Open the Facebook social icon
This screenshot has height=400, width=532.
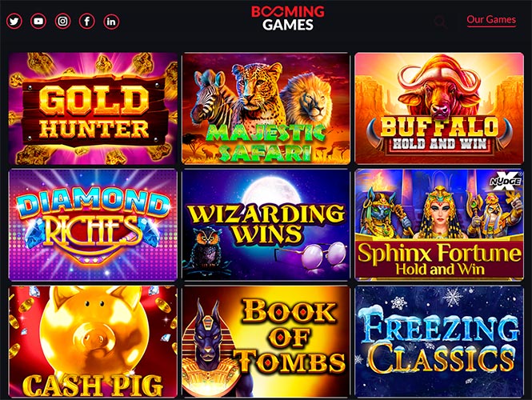pyautogui.click(x=87, y=22)
